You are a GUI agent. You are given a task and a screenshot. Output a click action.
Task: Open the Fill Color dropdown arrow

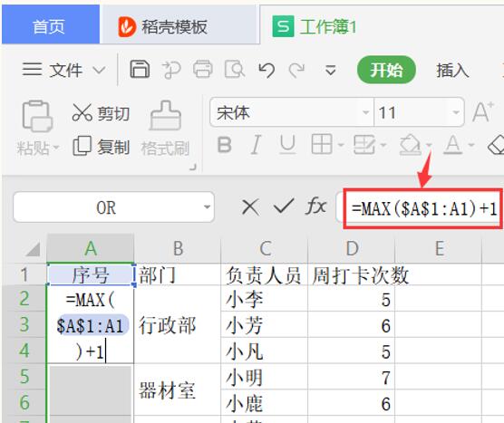tap(429, 145)
